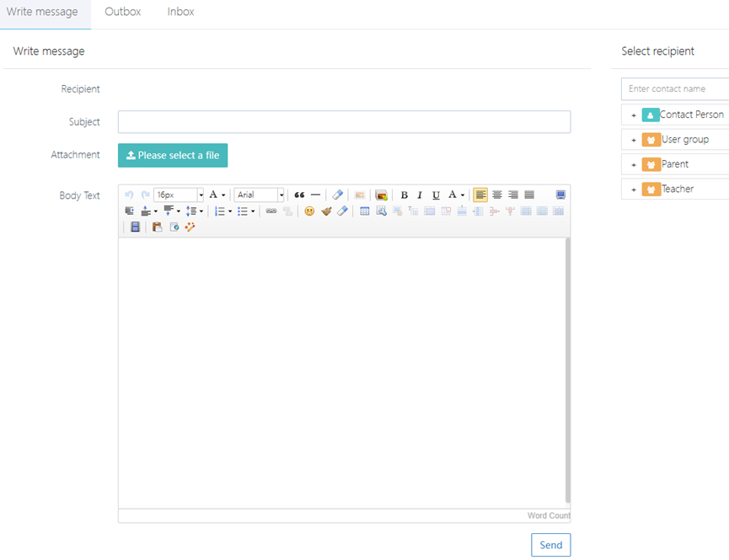Switch to the Outbox tab
Viewport: 729px width, 560px height.
click(x=123, y=13)
